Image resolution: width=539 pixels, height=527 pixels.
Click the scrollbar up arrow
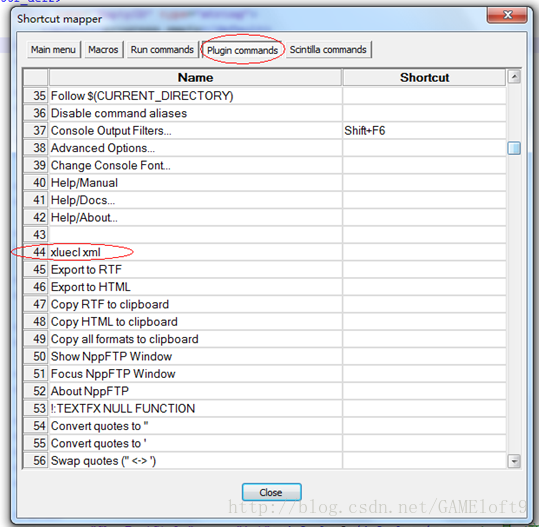[x=514, y=77]
